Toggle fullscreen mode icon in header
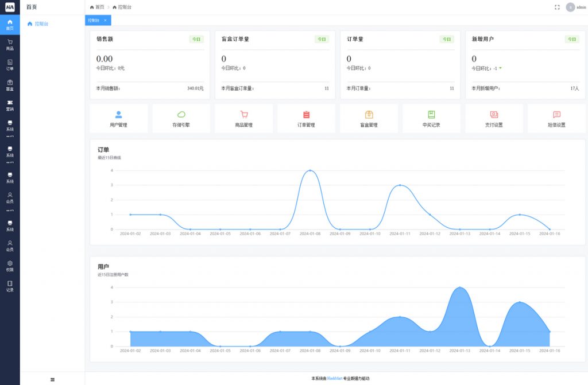588x385 pixels. pyautogui.click(x=557, y=7)
